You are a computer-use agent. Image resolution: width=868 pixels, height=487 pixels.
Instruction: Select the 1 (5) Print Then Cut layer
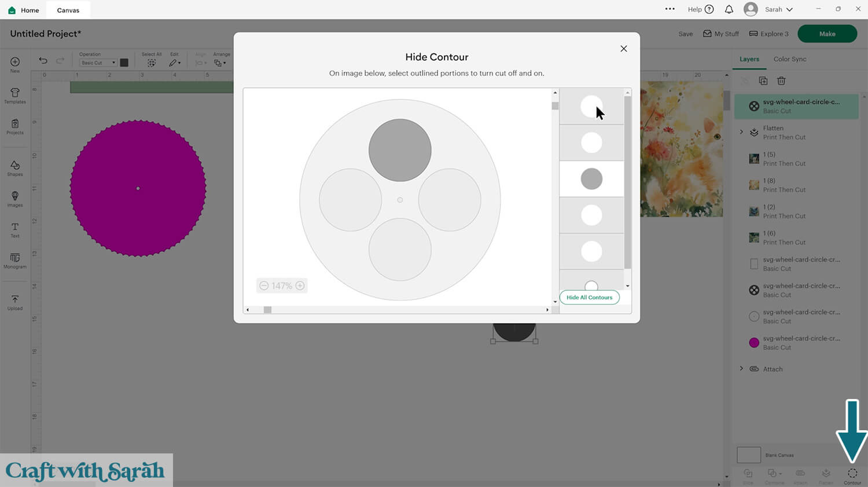coord(796,159)
